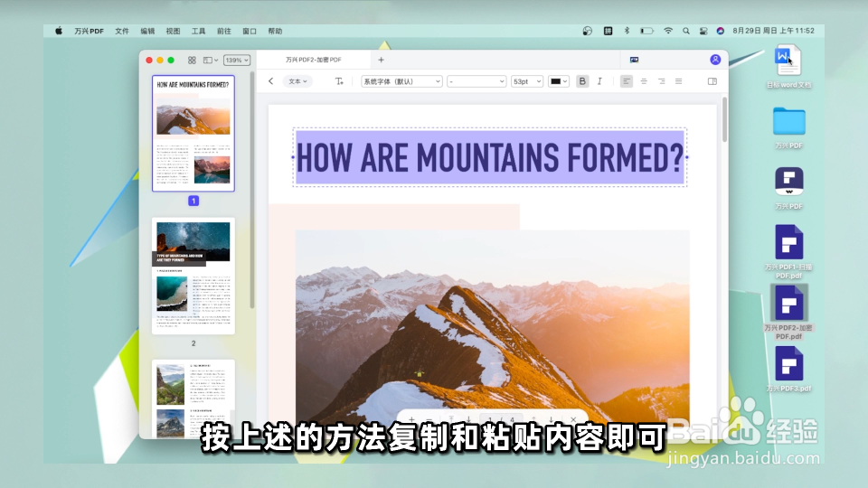This screenshot has height=488, width=868.
Task: Open the sidebar layout dropdown
Action: [211, 60]
